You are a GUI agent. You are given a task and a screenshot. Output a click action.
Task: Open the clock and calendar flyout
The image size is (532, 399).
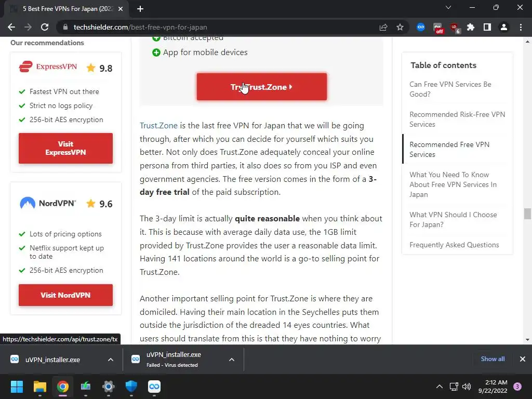point(493,387)
